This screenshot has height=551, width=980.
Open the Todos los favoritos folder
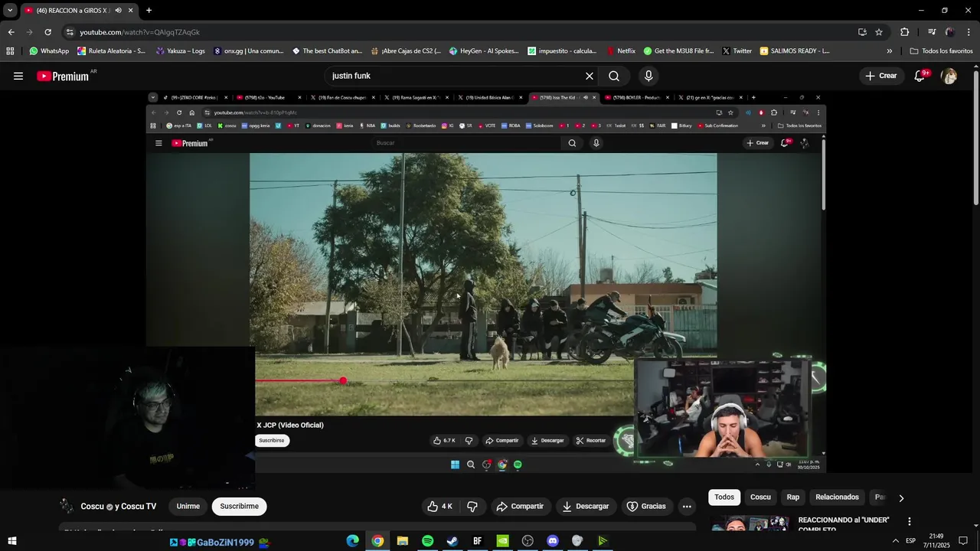941,51
